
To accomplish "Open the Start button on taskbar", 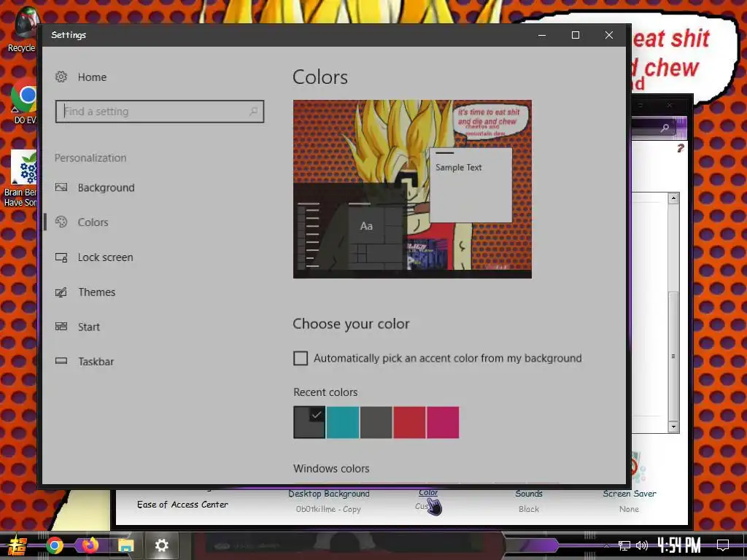I will click(17, 545).
